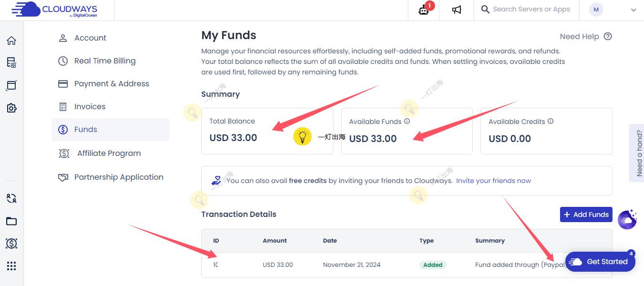The height and width of the screenshot is (286, 644).
Task: Click the megaphone announcements icon
Action: click(x=457, y=10)
